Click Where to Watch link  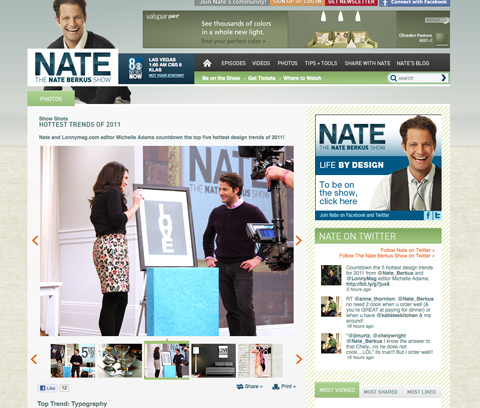302,78
